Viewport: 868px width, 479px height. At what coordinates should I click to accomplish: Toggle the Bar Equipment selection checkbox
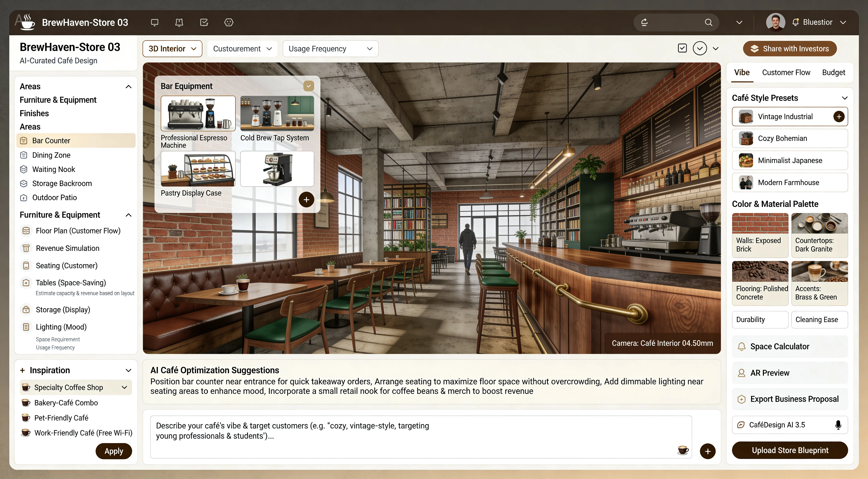(309, 86)
